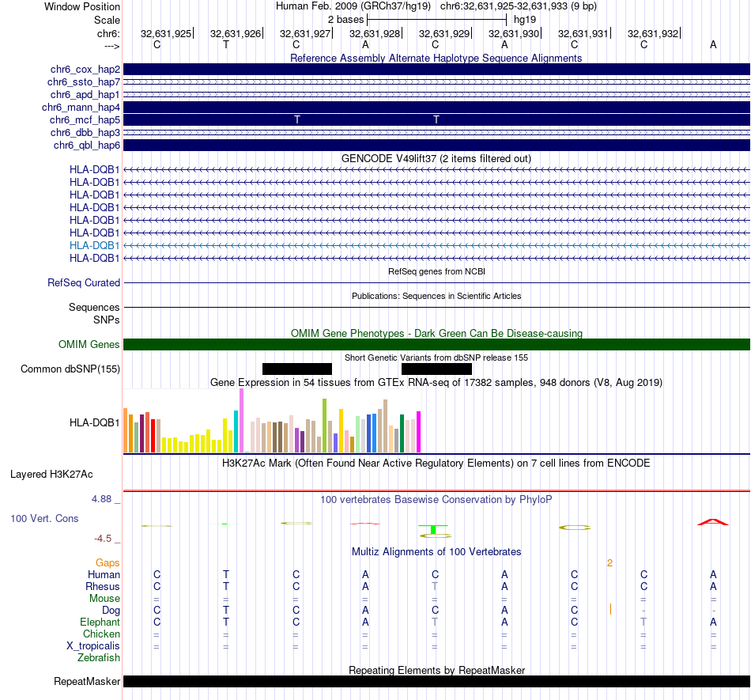Click the 2 bases scale bar
This screenshot has width=751, height=700.
point(436,20)
